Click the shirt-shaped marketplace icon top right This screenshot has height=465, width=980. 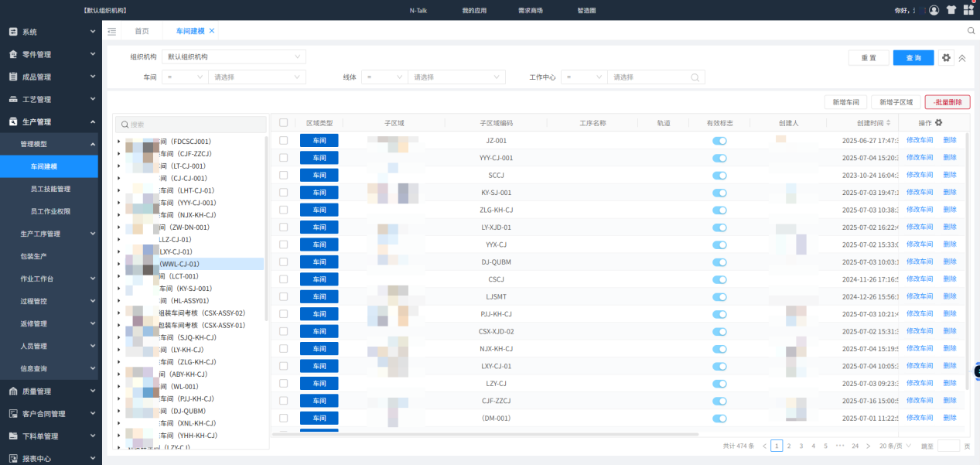(951, 10)
